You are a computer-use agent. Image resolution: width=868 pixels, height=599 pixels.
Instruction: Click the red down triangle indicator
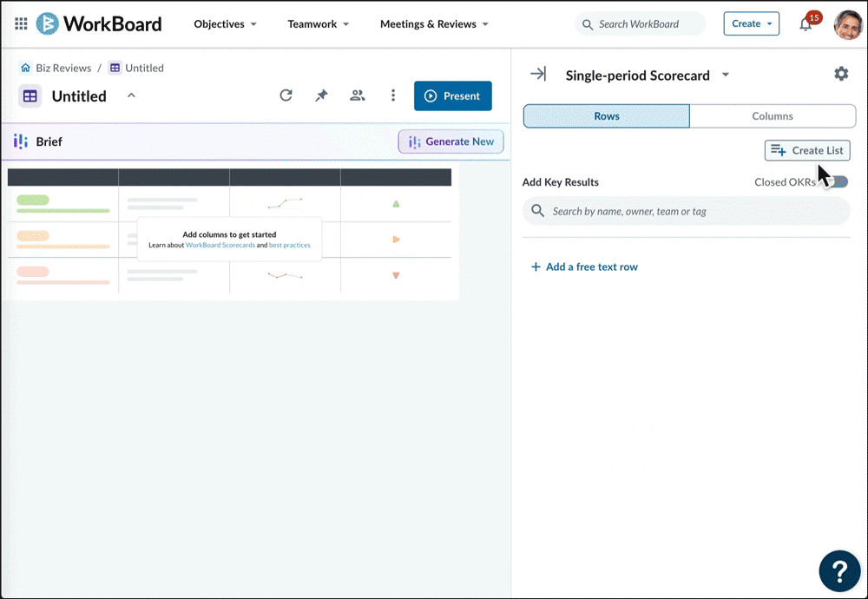click(396, 275)
